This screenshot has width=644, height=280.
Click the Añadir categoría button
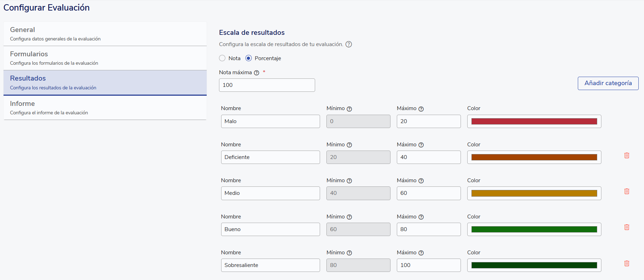coord(608,83)
